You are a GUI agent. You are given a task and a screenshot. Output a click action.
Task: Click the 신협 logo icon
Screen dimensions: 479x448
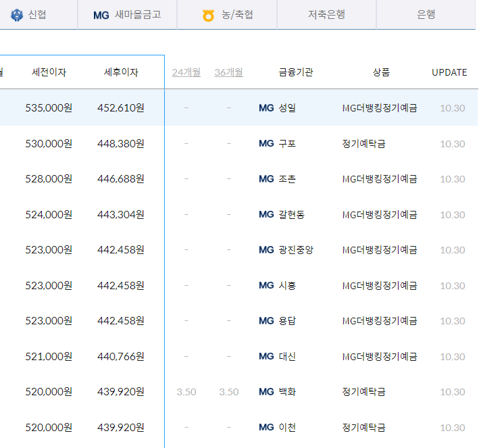pyautogui.click(x=17, y=15)
